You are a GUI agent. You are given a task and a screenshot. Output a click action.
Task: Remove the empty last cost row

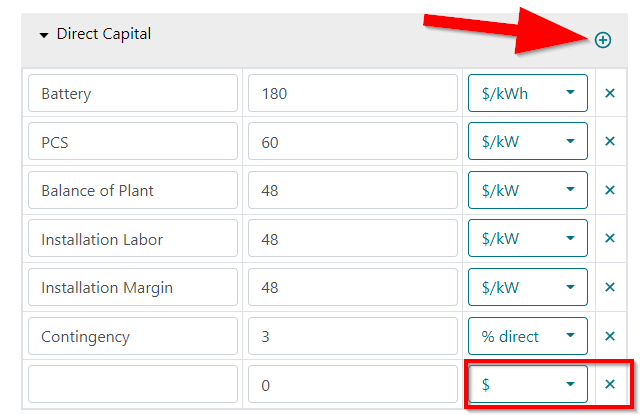point(610,384)
